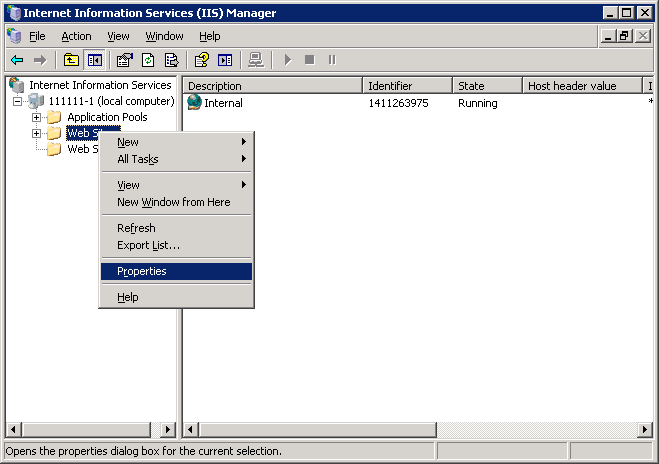This screenshot has width=659, height=464.
Task: Click list pane scroll left arrow
Action: [x=191, y=429]
